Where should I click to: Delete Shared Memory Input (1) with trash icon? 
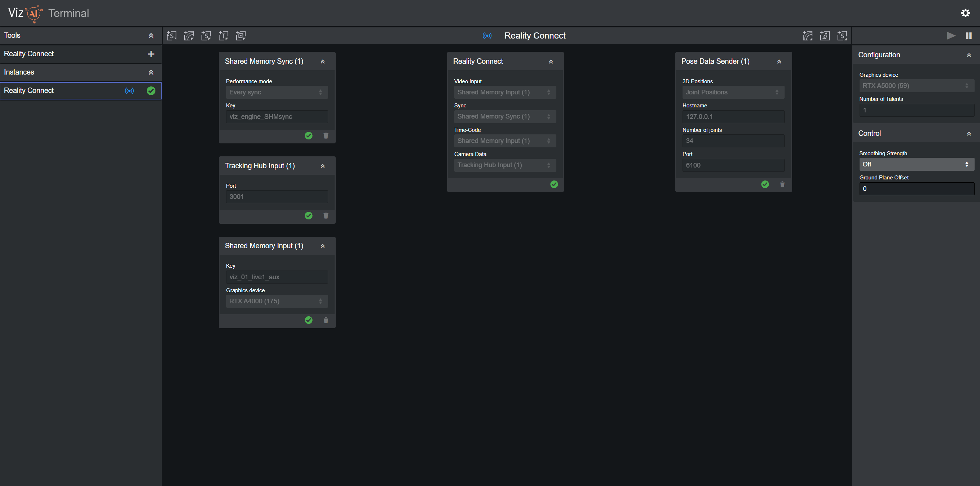(326, 320)
